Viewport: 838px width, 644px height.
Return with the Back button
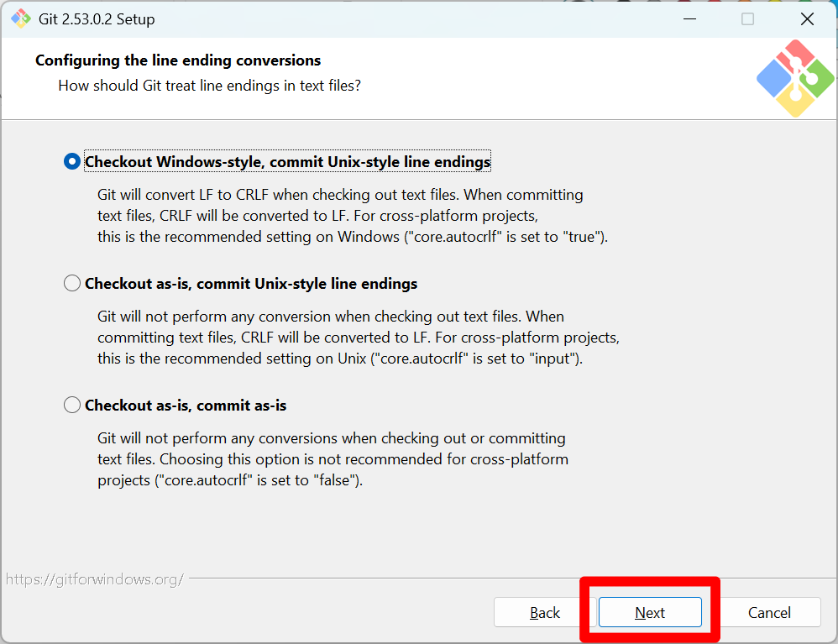point(545,612)
